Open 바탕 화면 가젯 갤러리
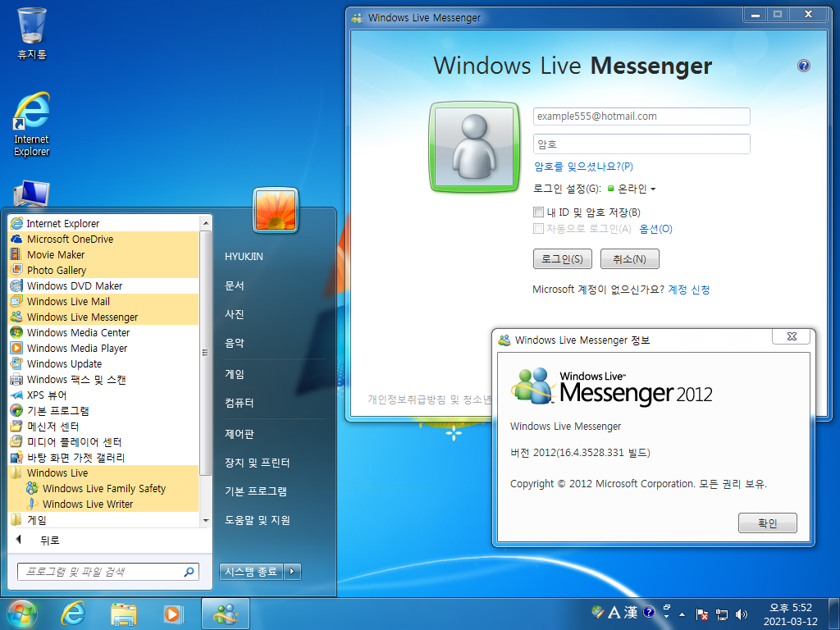This screenshot has height=630, width=840. (x=104, y=457)
